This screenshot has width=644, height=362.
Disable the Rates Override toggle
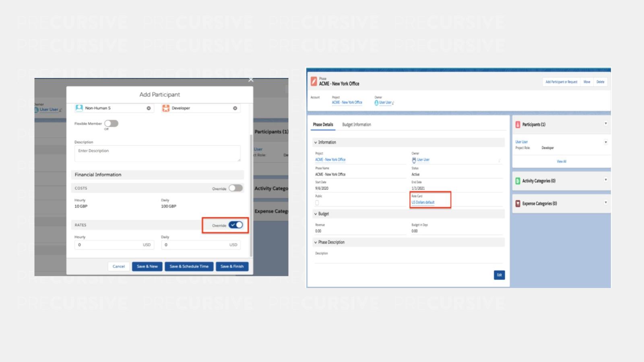236,225
